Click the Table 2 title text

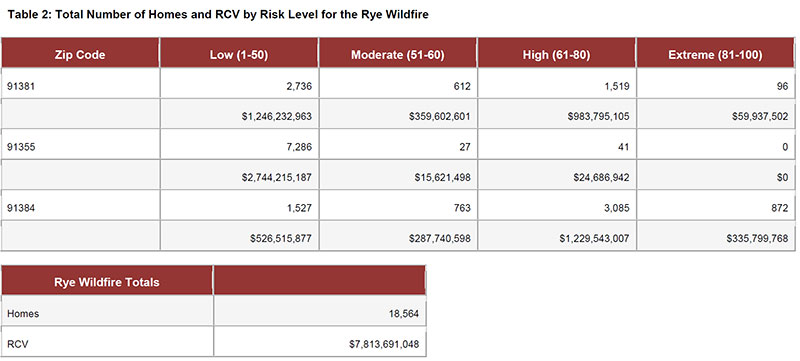click(x=218, y=14)
